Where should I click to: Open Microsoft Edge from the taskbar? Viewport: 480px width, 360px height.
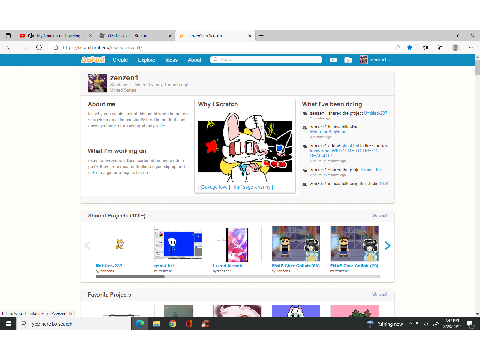(140, 324)
